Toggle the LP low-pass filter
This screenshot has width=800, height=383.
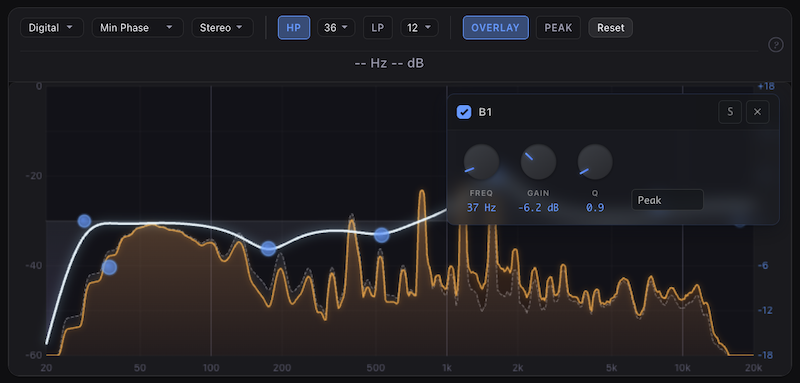pos(378,28)
